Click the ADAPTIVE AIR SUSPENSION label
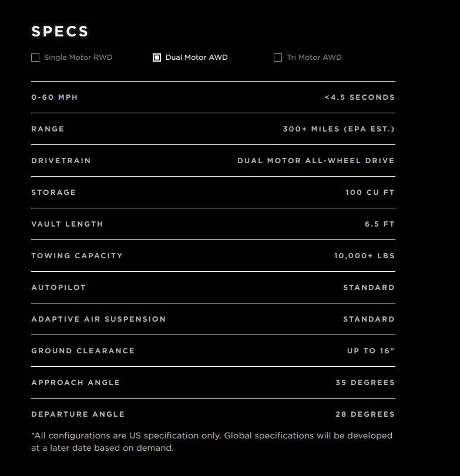The width and height of the screenshot is (460, 476). click(x=99, y=319)
